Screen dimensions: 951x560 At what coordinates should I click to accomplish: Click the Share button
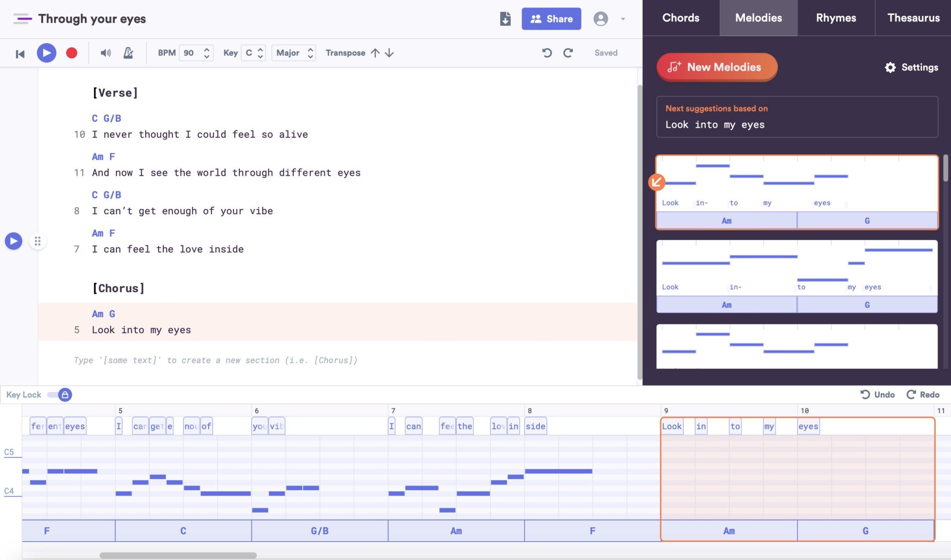pyautogui.click(x=551, y=19)
